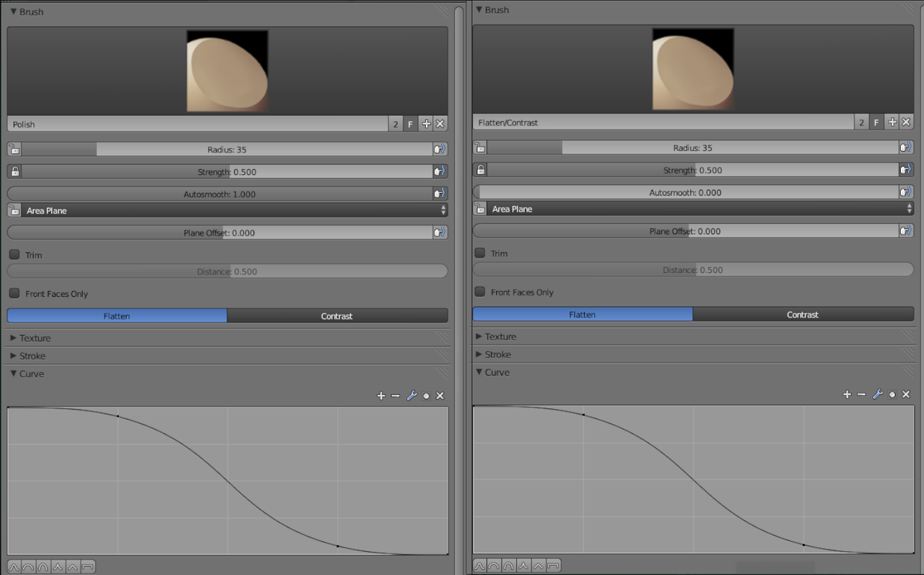
Task: Unlink the Flatten/Contrast brush datablock with X
Action: click(906, 123)
